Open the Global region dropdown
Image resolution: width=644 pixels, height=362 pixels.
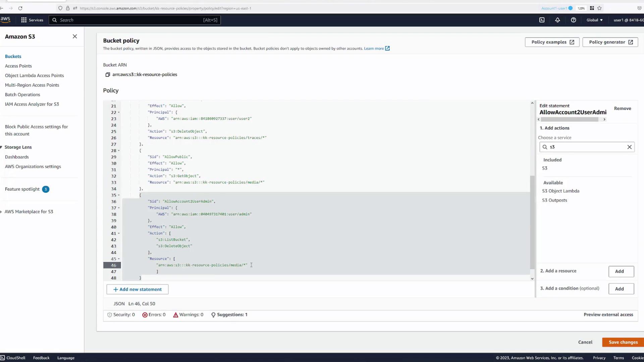(x=594, y=20)
